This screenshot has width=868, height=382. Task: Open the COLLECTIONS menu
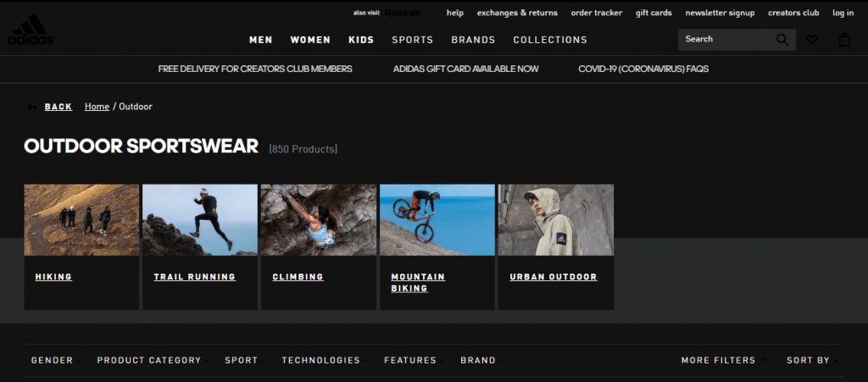point(550,40)
